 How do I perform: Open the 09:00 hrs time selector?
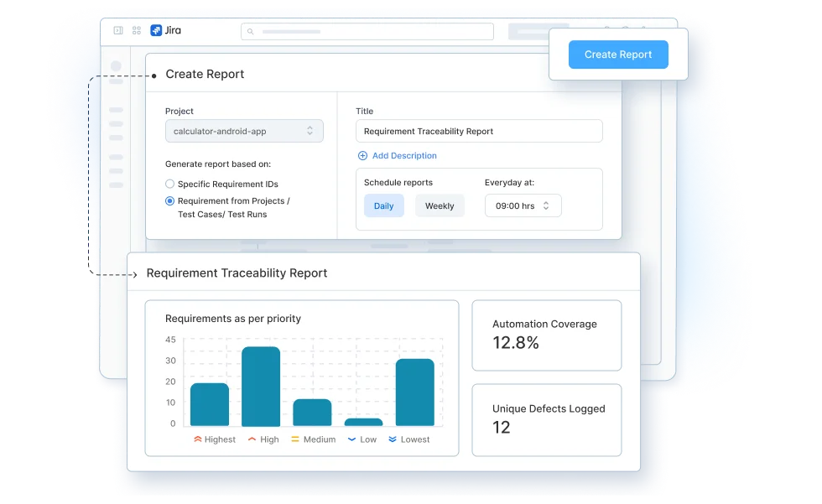coord(523,205)
